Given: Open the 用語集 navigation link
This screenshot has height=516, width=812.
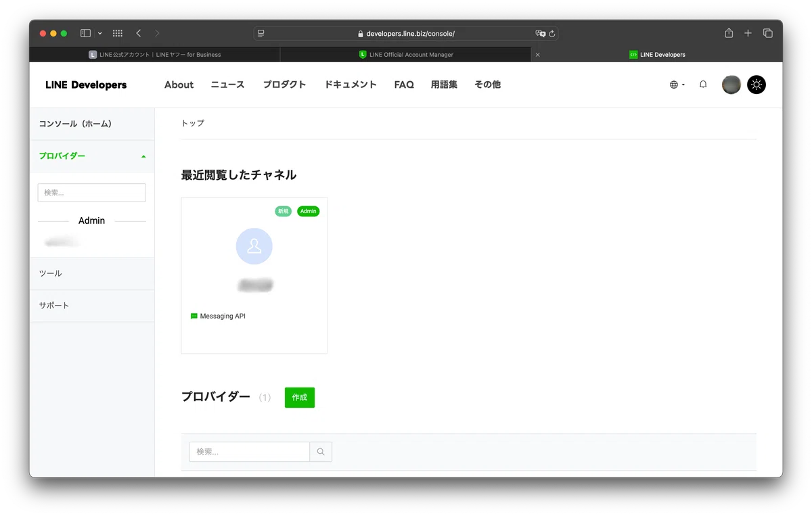Looking at the screenshot, I should coord(444,85).
